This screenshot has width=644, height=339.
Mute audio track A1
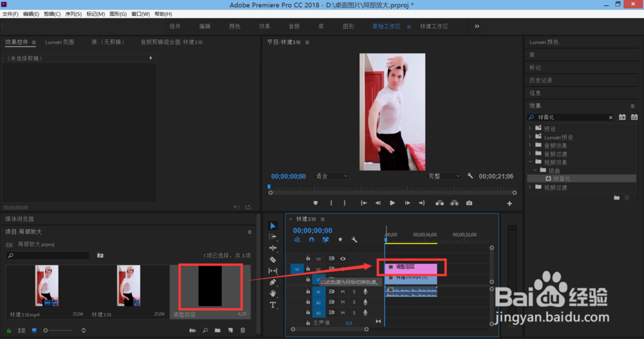[x=343, y=292]
